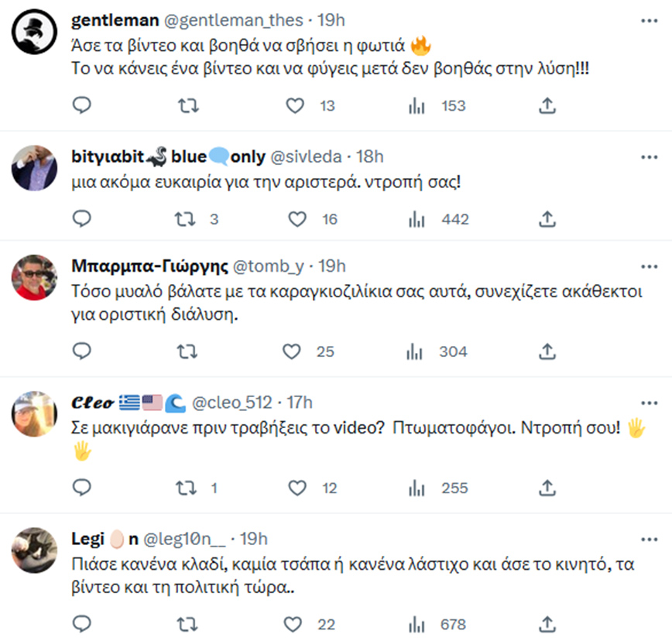Share the Legion tweet
This screenshot has height=641, width=672.
coord(547,624)
